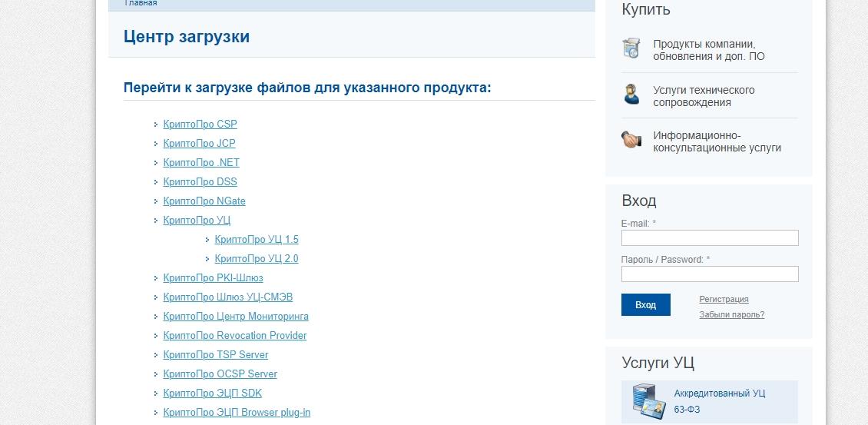
Task: Open КриптоПро Шлюз УЦ-СМЭВ link
Action: [228, 297]
